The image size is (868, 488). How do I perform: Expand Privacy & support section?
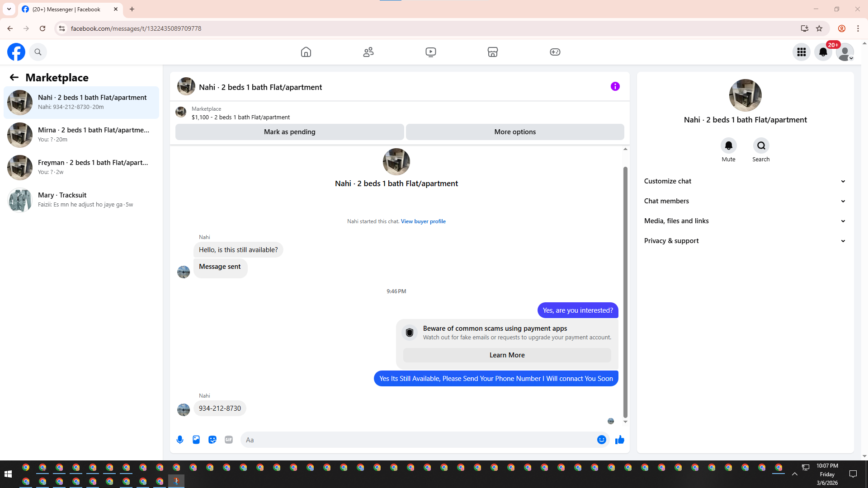click(745, 241)
